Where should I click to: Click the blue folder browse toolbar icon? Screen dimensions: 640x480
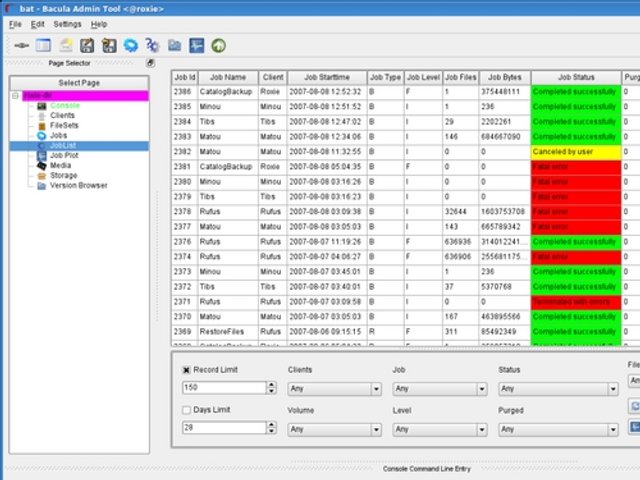(x=174, y=45)
